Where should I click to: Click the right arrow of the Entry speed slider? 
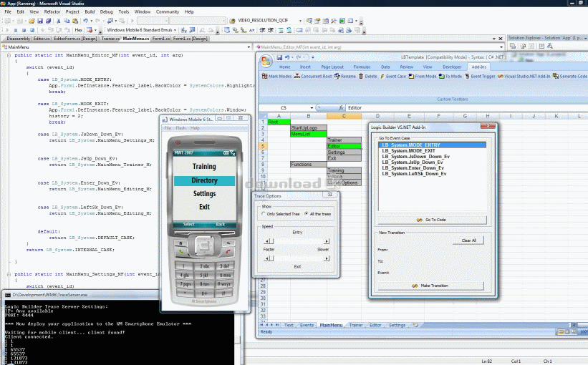coord(327,241)
